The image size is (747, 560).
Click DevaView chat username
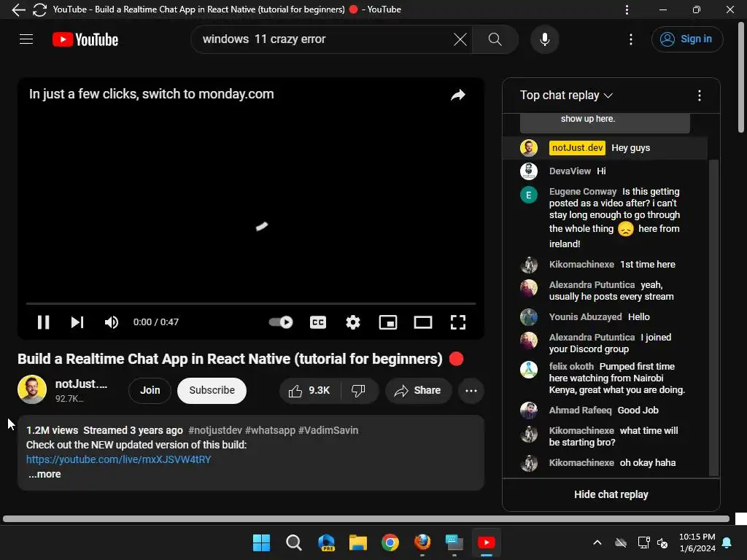pyautogui.click(x=570, y=171)
